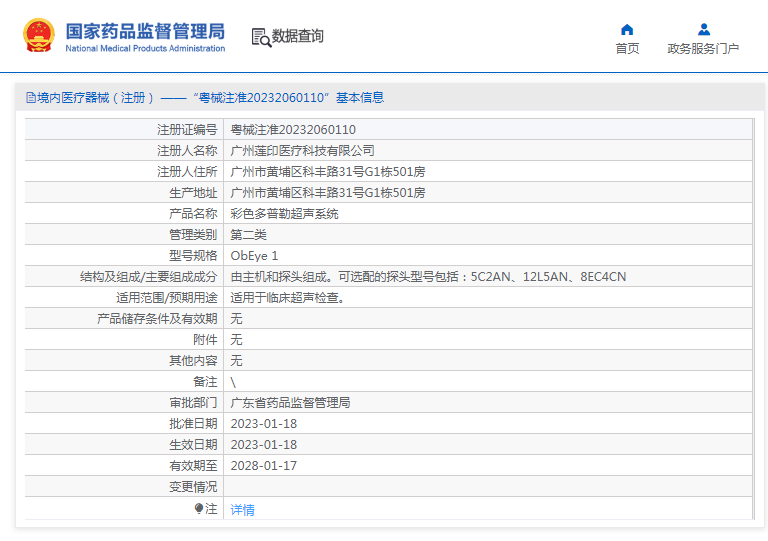
Task: Click the 国家药品监督管理局 title text
Action: pos(145,31)
